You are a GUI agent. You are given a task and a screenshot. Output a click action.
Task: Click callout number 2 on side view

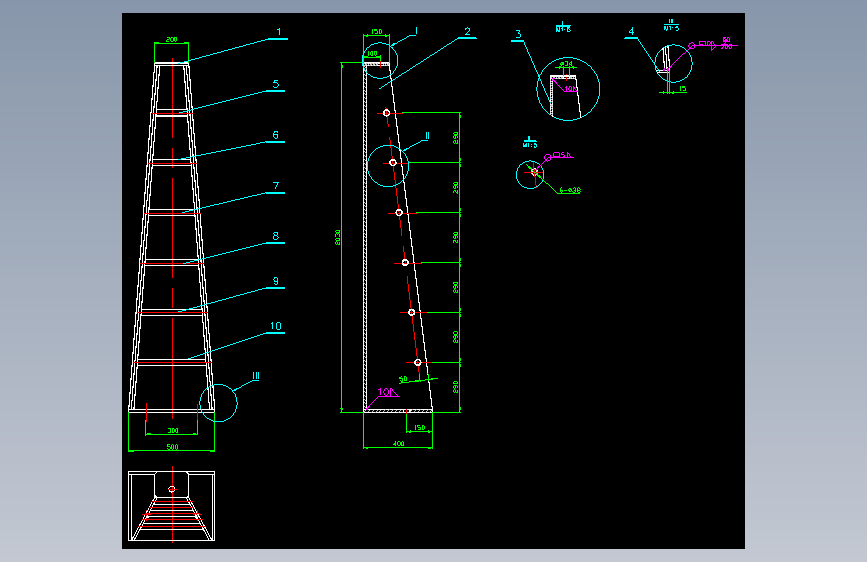pos(467,32)
